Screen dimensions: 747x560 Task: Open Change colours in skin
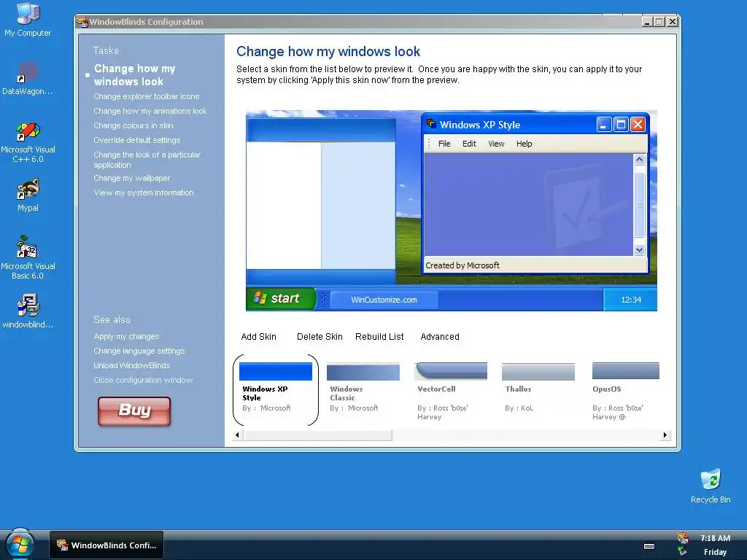[133, 125]
